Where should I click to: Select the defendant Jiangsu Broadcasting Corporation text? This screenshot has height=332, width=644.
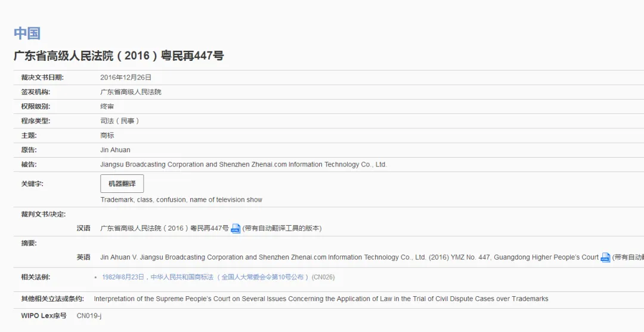(243, 164)
